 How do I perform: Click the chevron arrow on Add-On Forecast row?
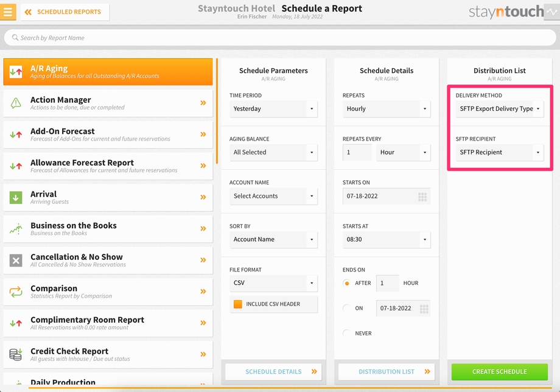coord(203,135)
